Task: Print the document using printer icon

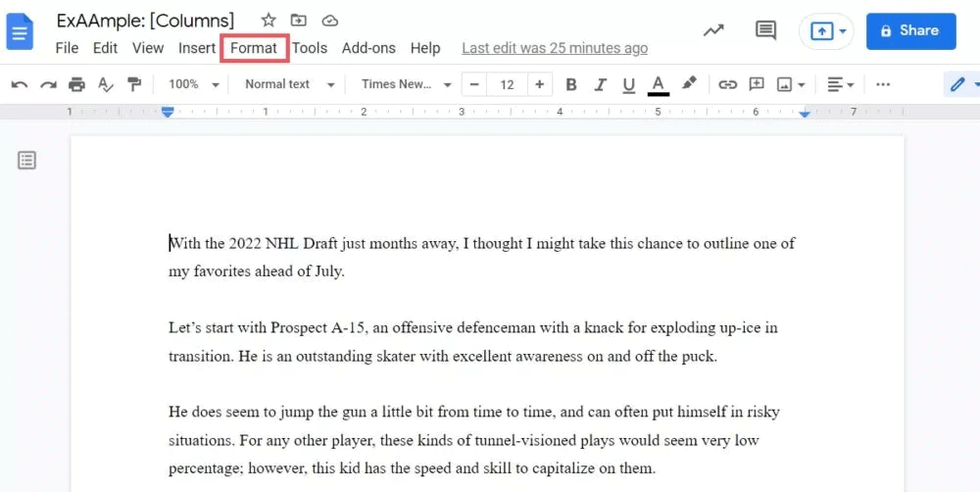Action: pos(76,85)
